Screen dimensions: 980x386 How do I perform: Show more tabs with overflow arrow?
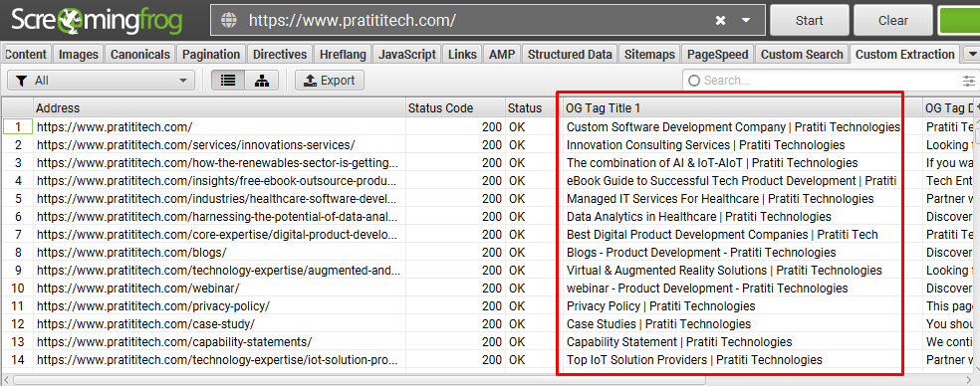coord(972,55)
